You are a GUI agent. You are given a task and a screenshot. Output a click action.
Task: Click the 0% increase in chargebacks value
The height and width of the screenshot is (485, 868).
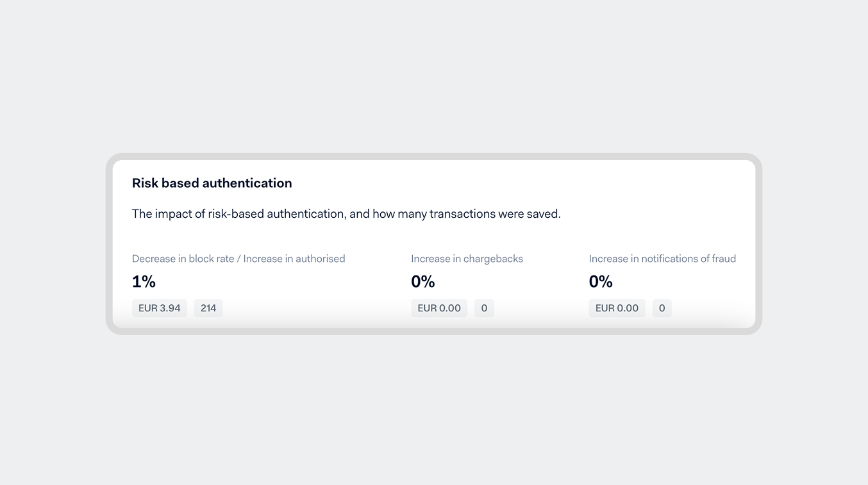click(x=422, y=281)
